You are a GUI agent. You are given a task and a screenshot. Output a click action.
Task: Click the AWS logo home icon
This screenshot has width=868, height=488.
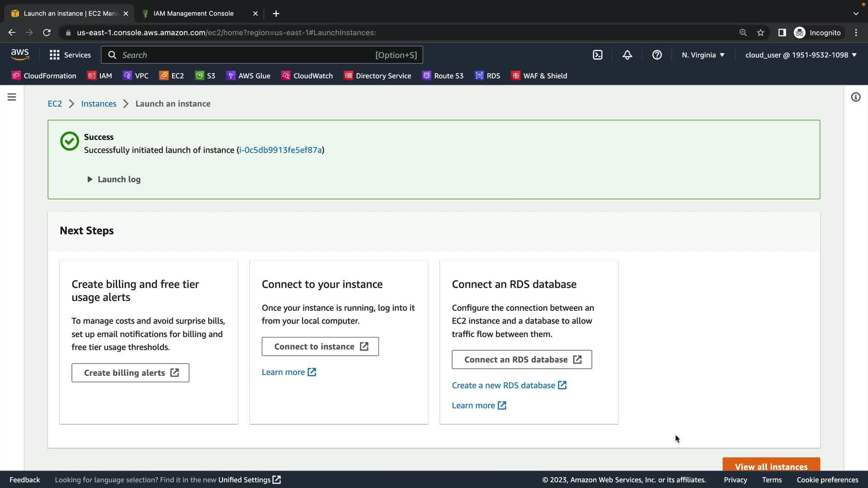tap(20, 55)
